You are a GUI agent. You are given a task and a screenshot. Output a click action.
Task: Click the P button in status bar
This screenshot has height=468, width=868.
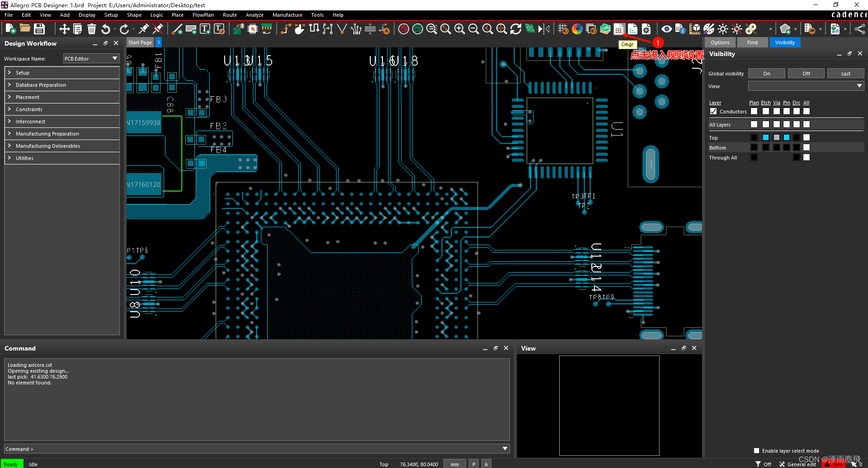tap(474, 464)
